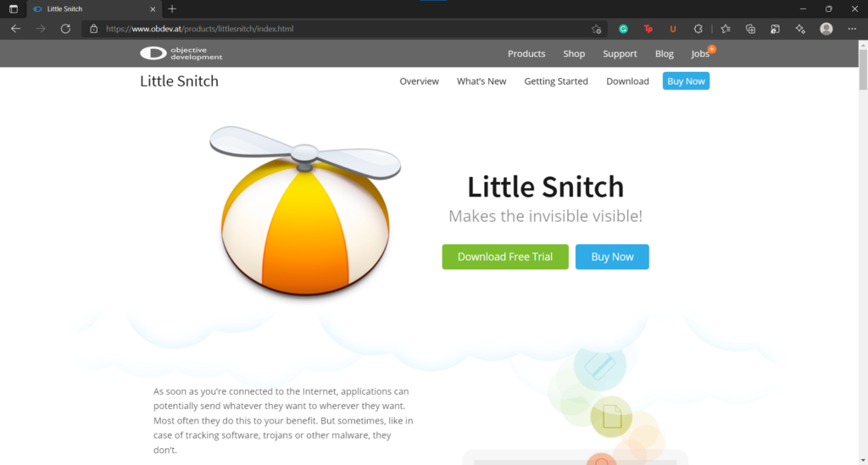
Task: Close the Little Snitch tab
Action: click(x=153, y=8)
